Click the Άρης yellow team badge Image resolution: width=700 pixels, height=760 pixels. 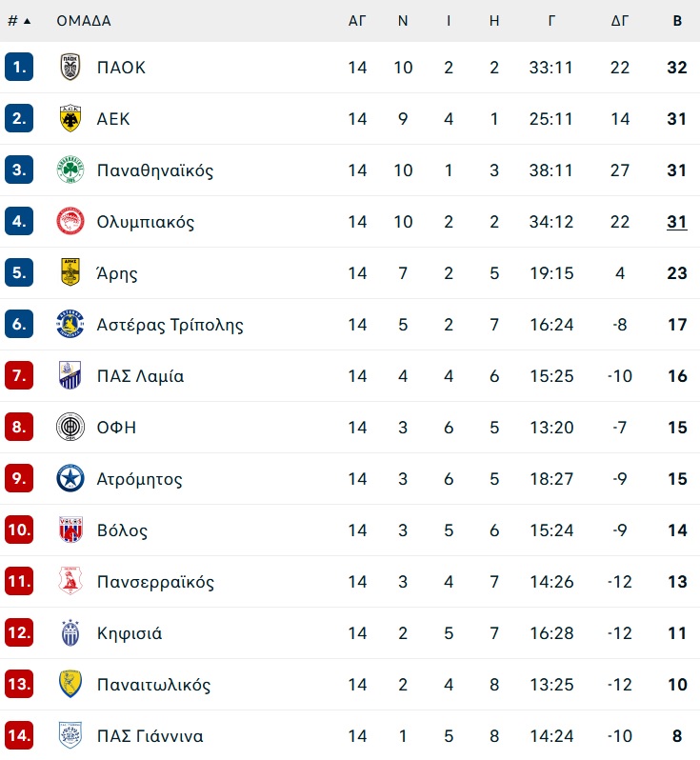[x=70, y=272]
